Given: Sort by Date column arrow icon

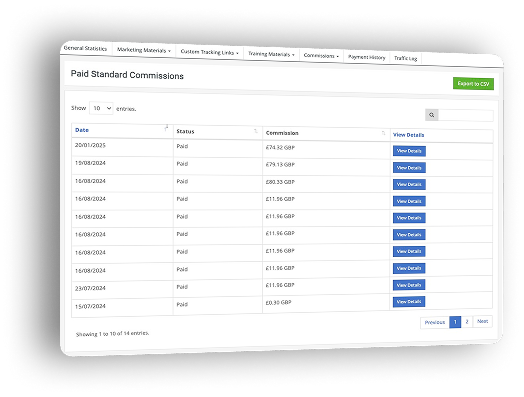Looking at the screenshot, I should coord(166,128).
